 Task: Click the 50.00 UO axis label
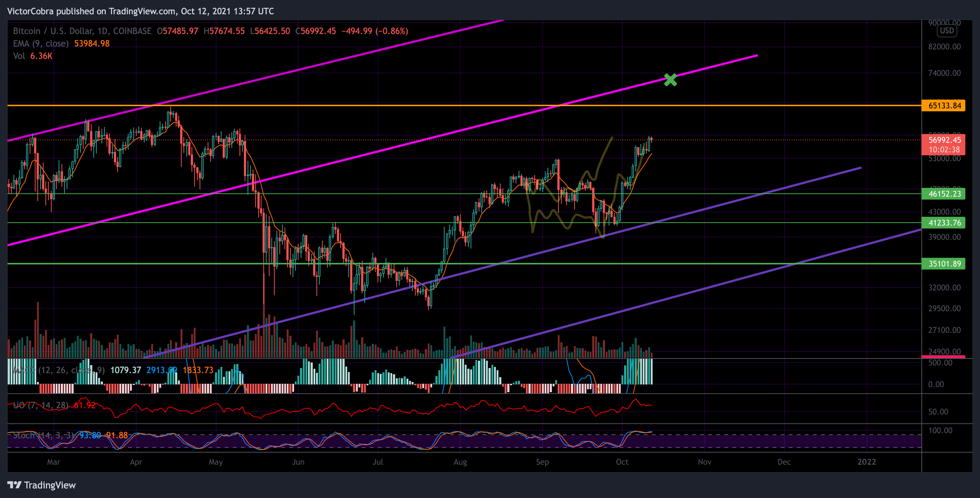pos(938,412)
